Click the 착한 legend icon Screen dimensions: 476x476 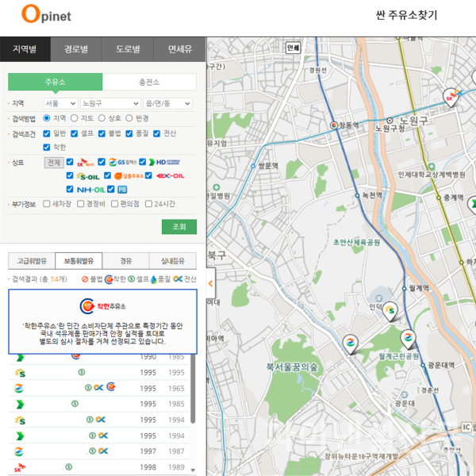coord(109,279)
